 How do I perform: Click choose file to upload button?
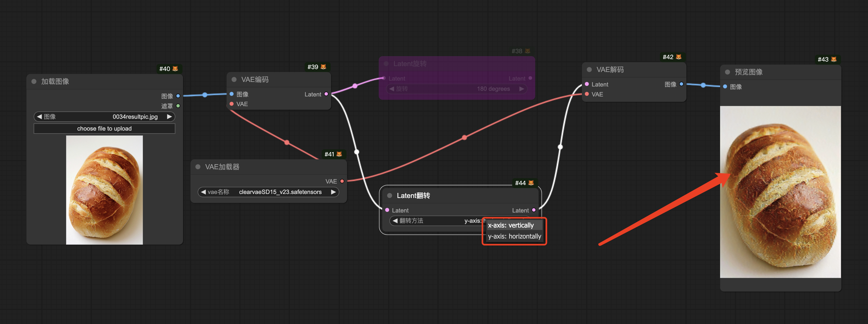point(104,128)
